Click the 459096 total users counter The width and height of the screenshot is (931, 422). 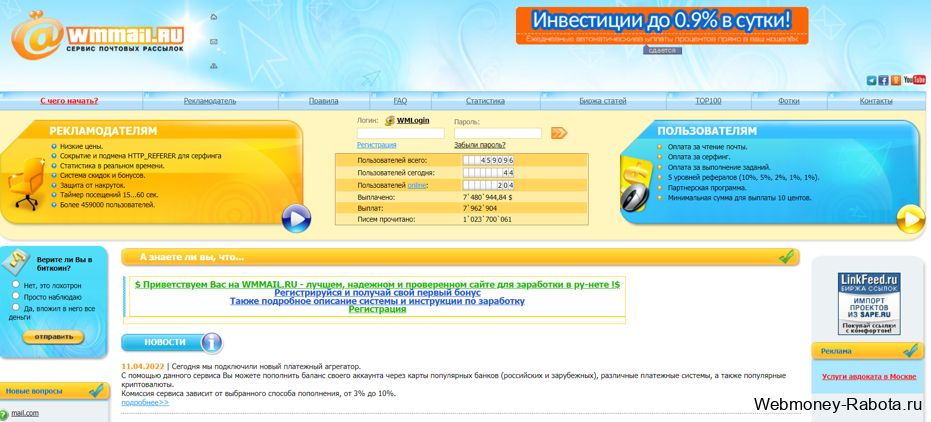click(x=488, y=160)
